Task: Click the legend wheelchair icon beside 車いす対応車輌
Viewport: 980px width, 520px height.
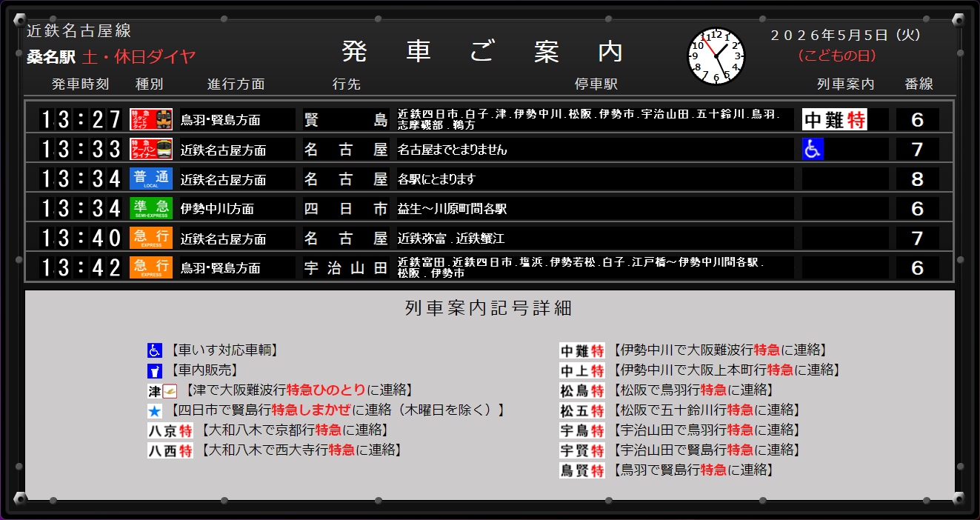Action: tap(154, 350)
